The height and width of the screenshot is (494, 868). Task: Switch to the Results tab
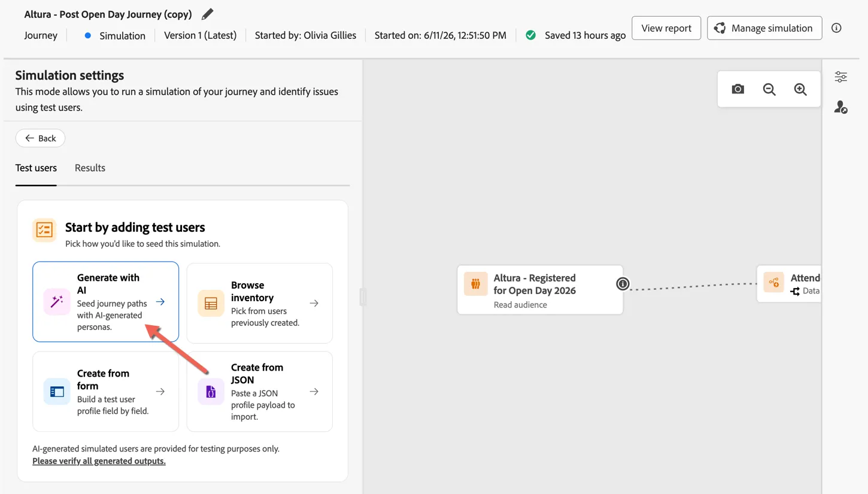point(90,168)
